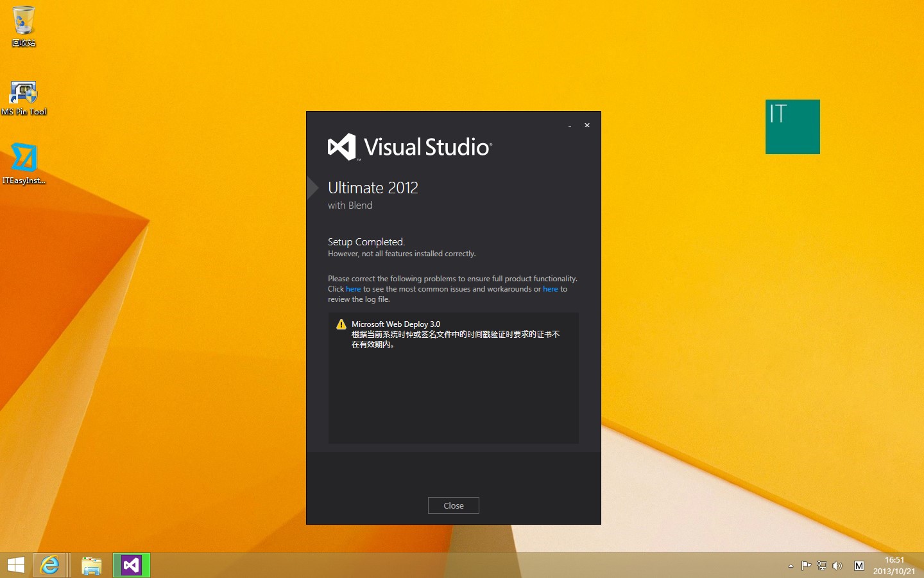Viewport: 924px width, 578px height.
Task: Select the MS Pin Tool desktop shortcut
Action: tap(24, 98)
